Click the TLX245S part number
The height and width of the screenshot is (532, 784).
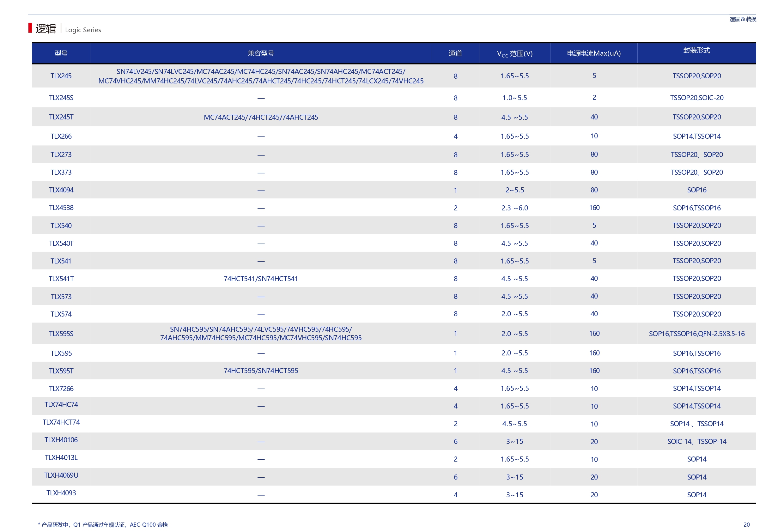point(61,98)
